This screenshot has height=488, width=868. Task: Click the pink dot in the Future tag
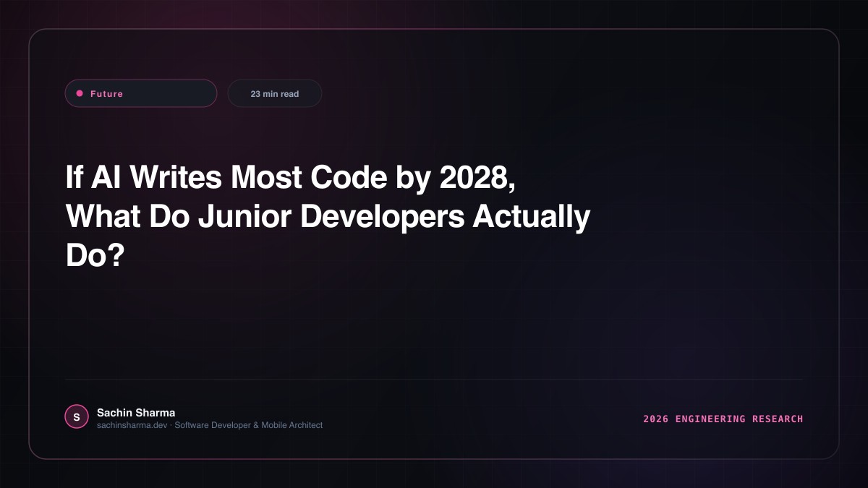(x=80, y=93)
